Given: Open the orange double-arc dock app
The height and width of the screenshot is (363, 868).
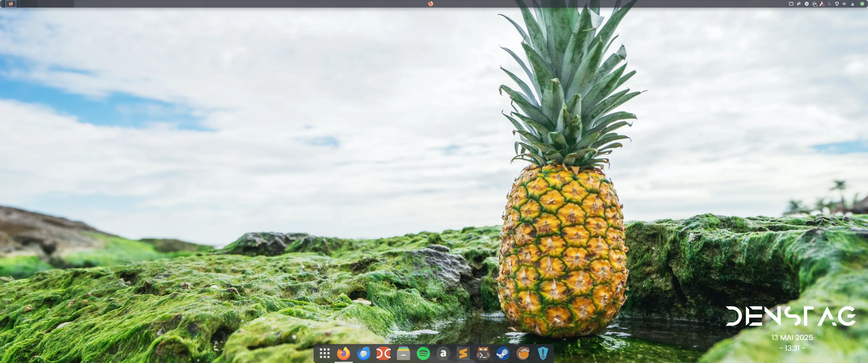Looking at the screenshot, I should (384, 353).
